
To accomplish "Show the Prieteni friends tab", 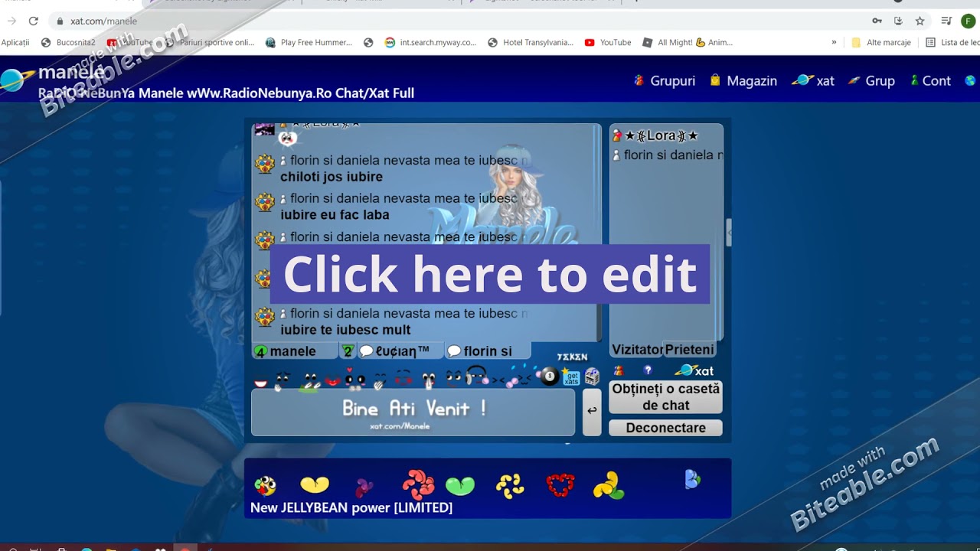I will tap(689, 350).
